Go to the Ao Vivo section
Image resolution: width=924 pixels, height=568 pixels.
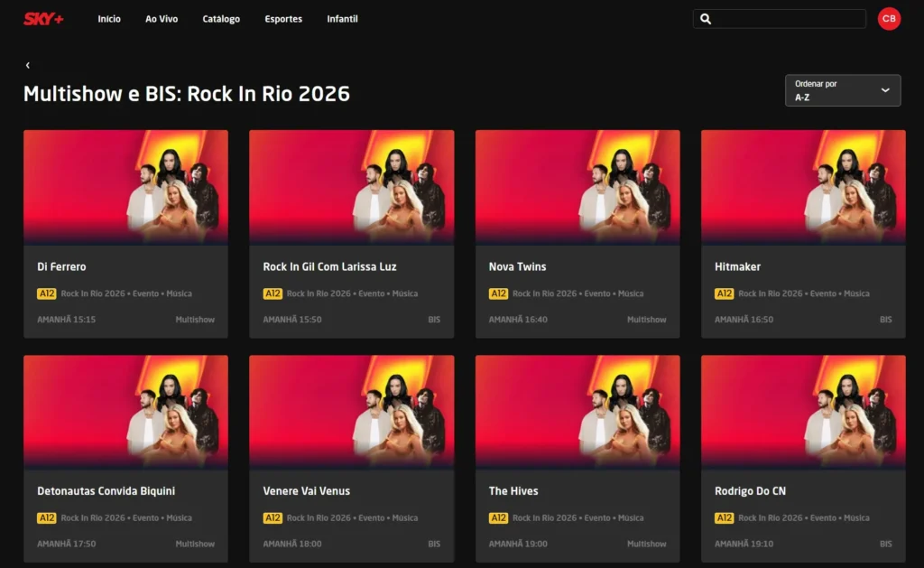coord(162,19)
